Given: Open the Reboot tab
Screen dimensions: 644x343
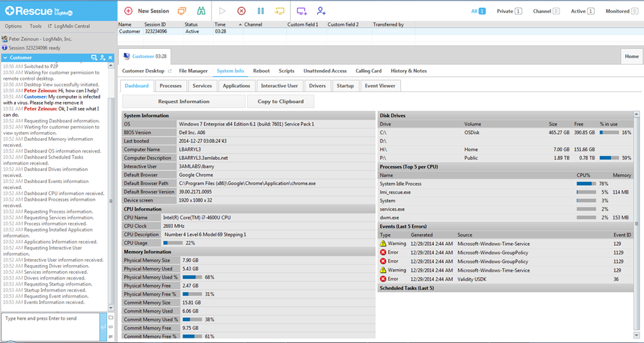Looking at the screenshot, I should (261, 71).
